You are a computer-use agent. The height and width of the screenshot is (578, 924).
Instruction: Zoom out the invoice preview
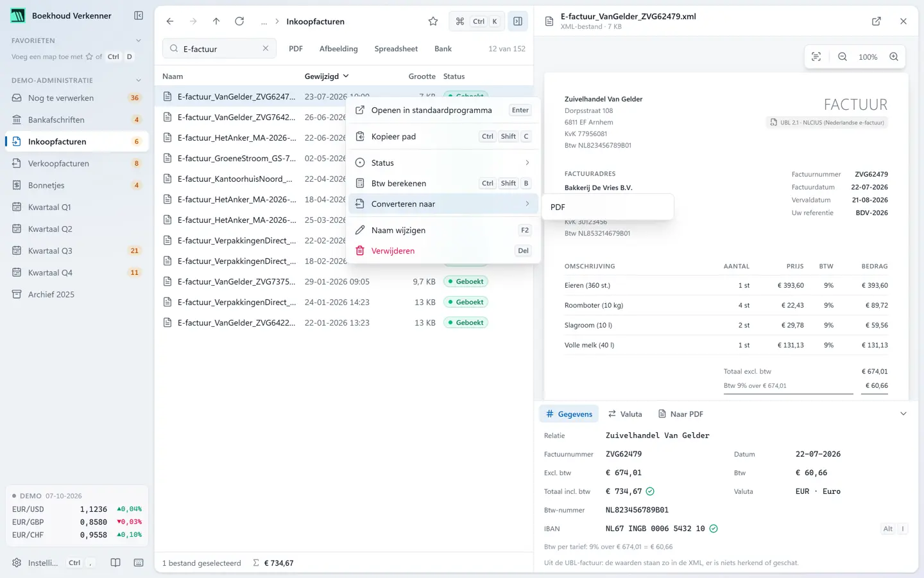(x=843, y=57)
